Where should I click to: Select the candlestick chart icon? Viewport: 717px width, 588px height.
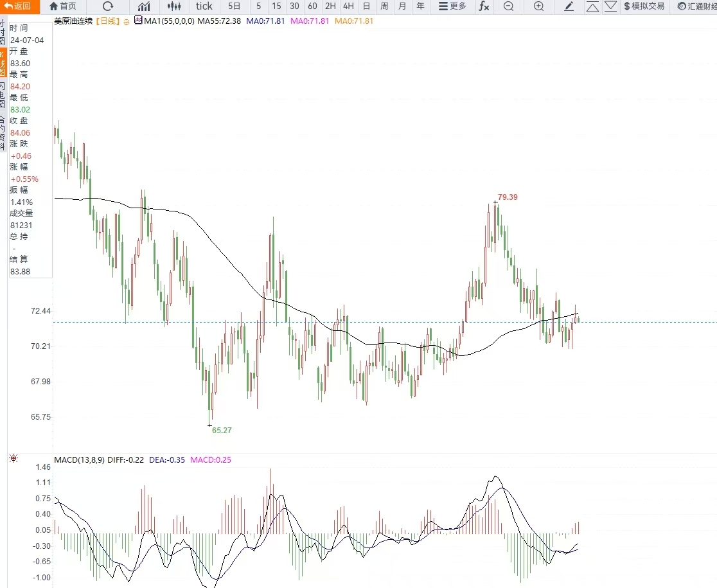coord(173,6)
